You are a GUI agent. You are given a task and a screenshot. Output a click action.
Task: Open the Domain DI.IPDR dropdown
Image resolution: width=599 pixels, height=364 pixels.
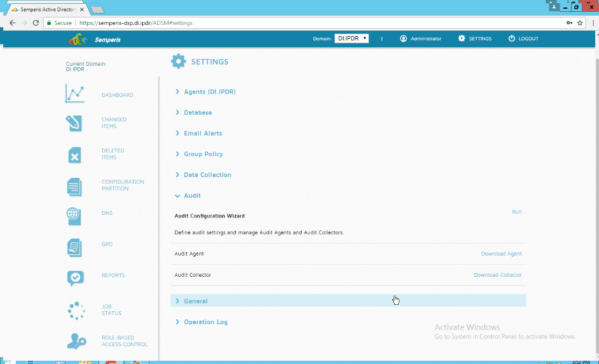351,39
